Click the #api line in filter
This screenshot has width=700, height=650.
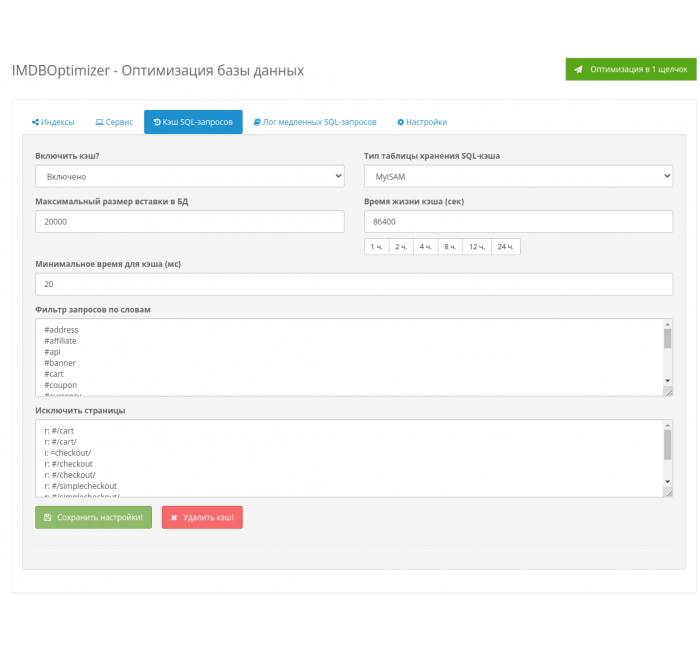point(52,352)
